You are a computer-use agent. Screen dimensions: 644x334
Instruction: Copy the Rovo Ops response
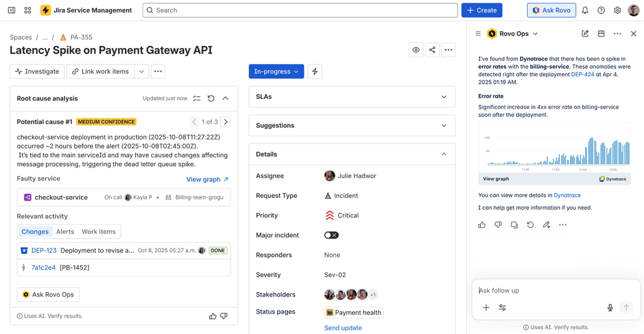coord(514,225)
